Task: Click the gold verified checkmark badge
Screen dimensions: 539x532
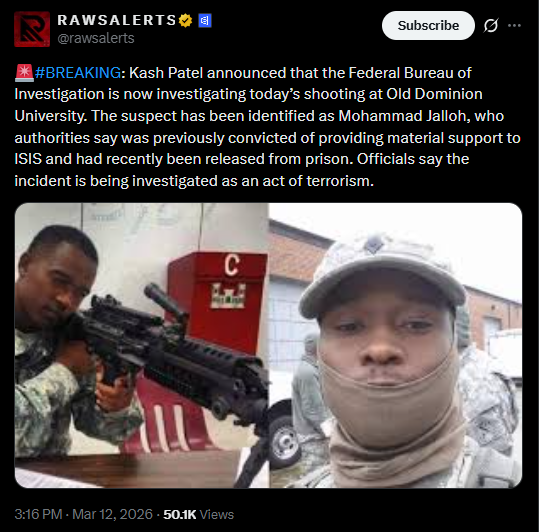Action: point(186,20)
